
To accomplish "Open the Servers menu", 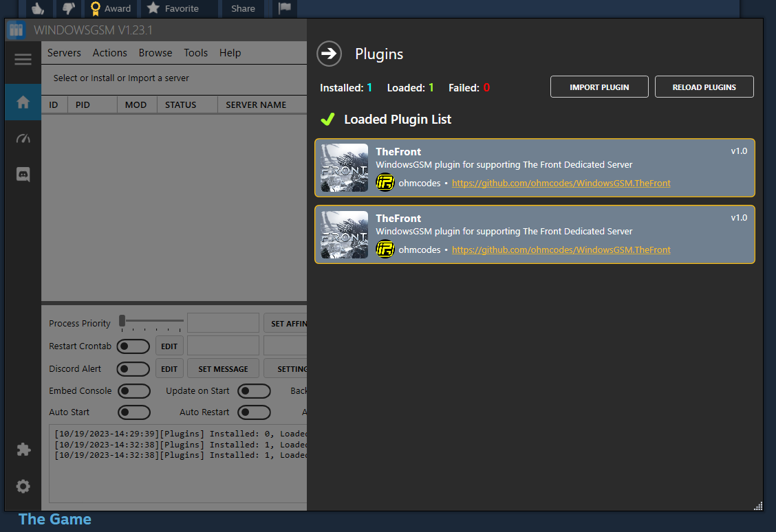I will (x=64, y=52).
